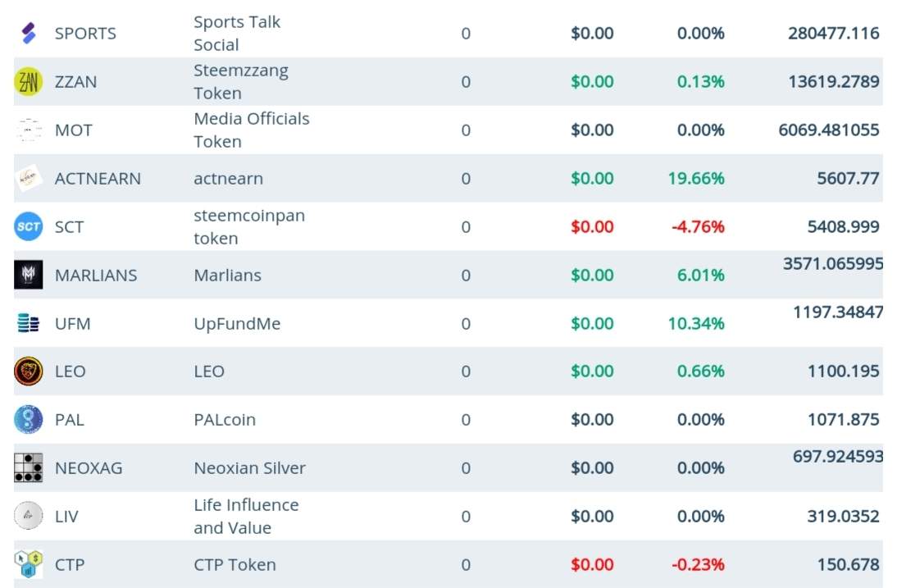Click the CTP token icon

pos(29,565)
